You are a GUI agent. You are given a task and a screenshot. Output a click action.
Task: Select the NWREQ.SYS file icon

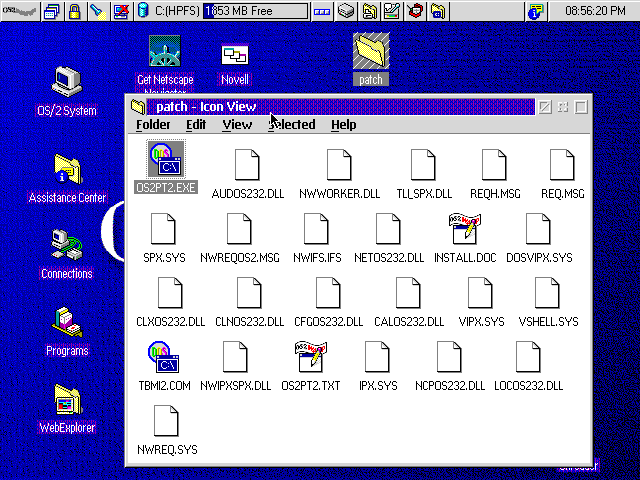(x=166, y=421)
